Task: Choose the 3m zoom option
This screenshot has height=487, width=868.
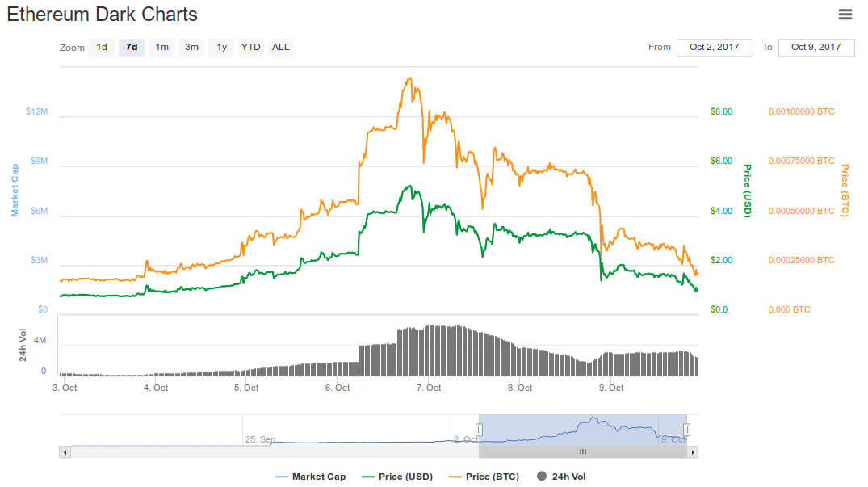Action: [191, 47]
